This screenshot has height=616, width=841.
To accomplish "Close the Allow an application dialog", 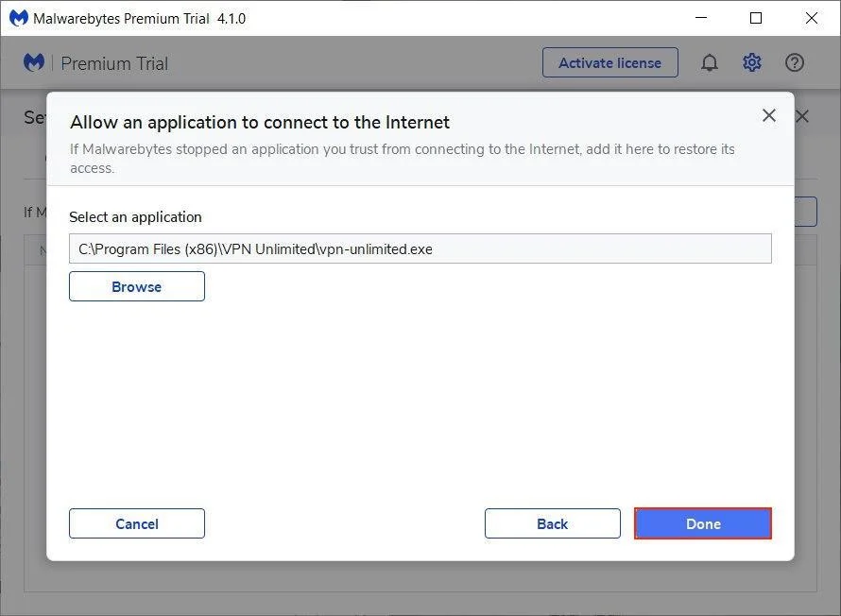I will 769,115.
